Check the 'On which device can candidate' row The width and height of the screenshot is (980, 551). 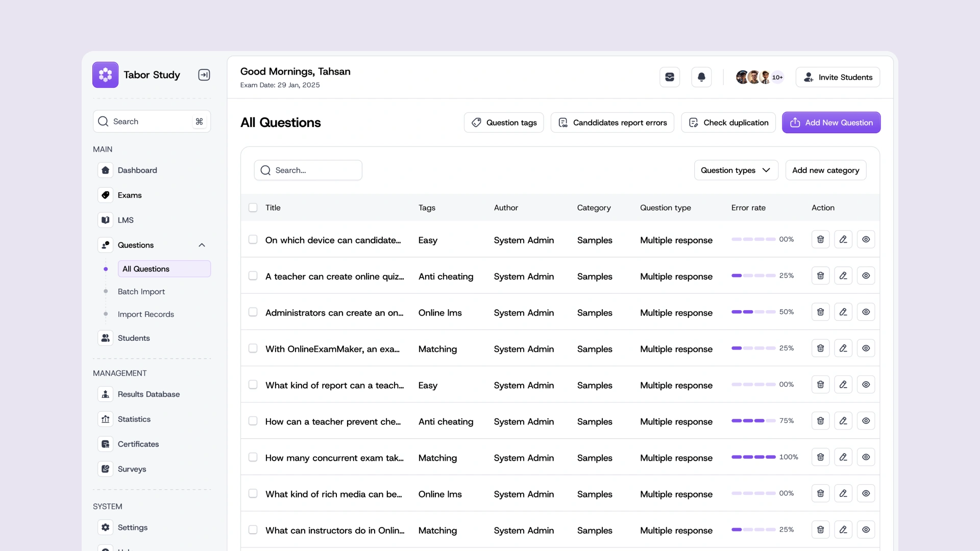(x=253, y=239)
